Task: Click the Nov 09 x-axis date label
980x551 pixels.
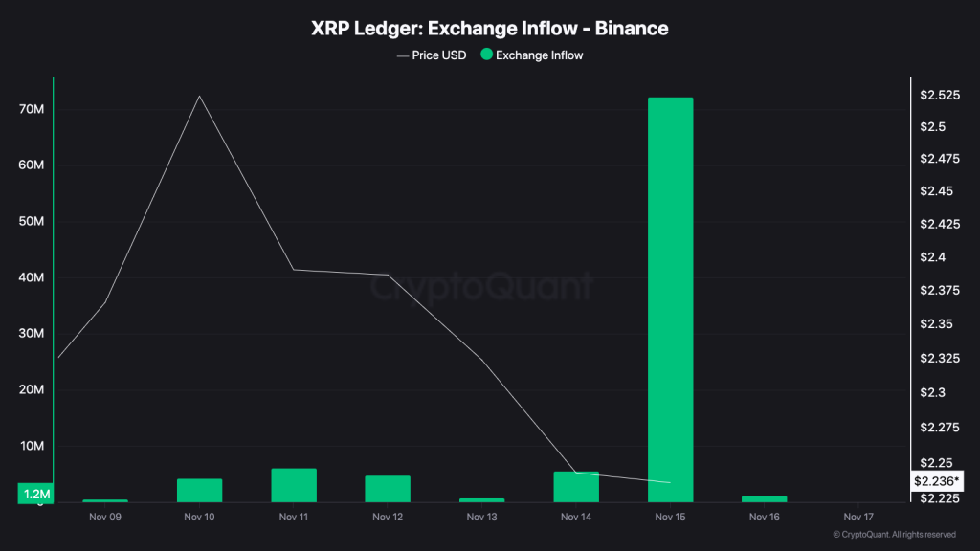Action: pyautogui.click(x=105, y=518)
